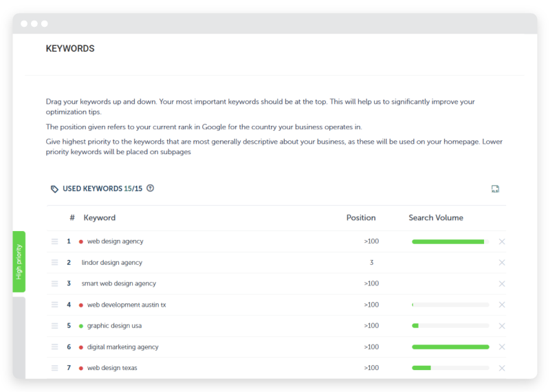Remove the 'digital marketing agency' keyword
Viewport: 550px width, 392px height.
(x=502, y=347)
